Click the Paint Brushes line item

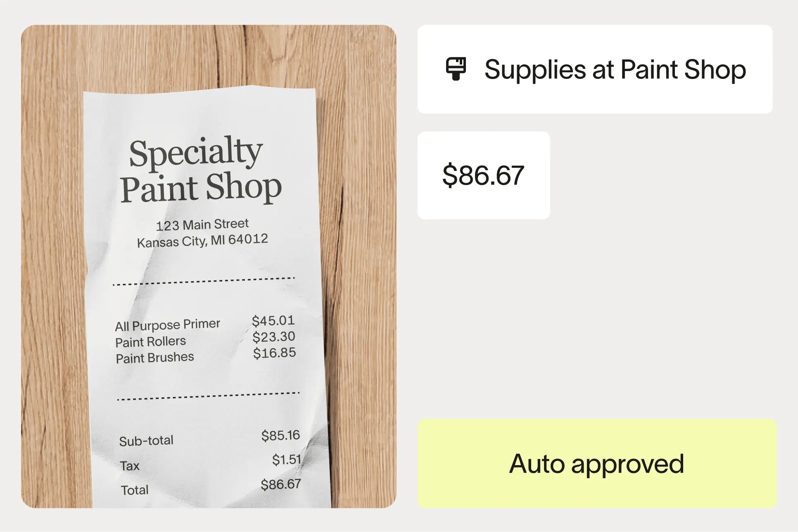[154, 358]
